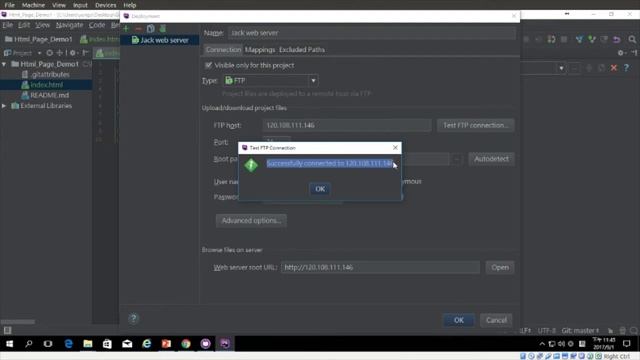Open the Excluded Paths tab
The image size is (640, 360).
302,49
